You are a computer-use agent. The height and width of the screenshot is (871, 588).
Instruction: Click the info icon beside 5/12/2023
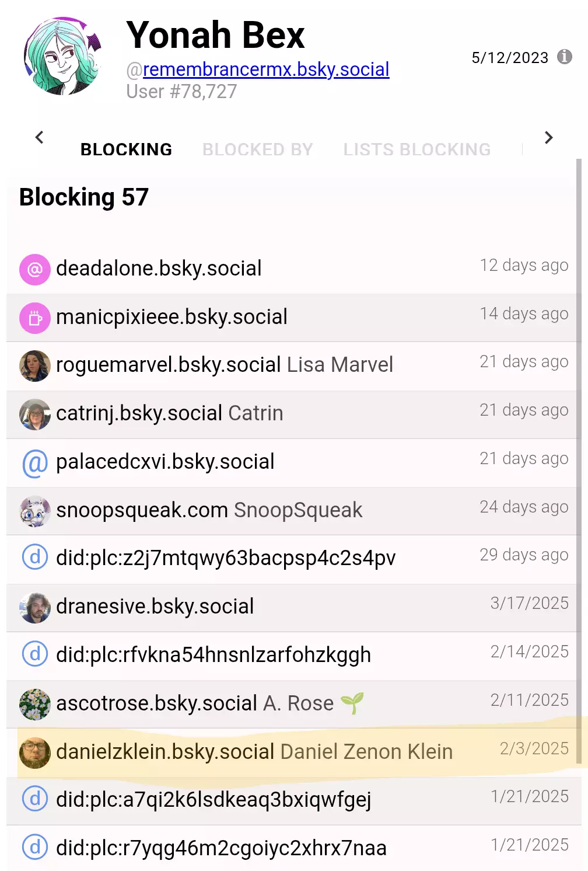564,57
